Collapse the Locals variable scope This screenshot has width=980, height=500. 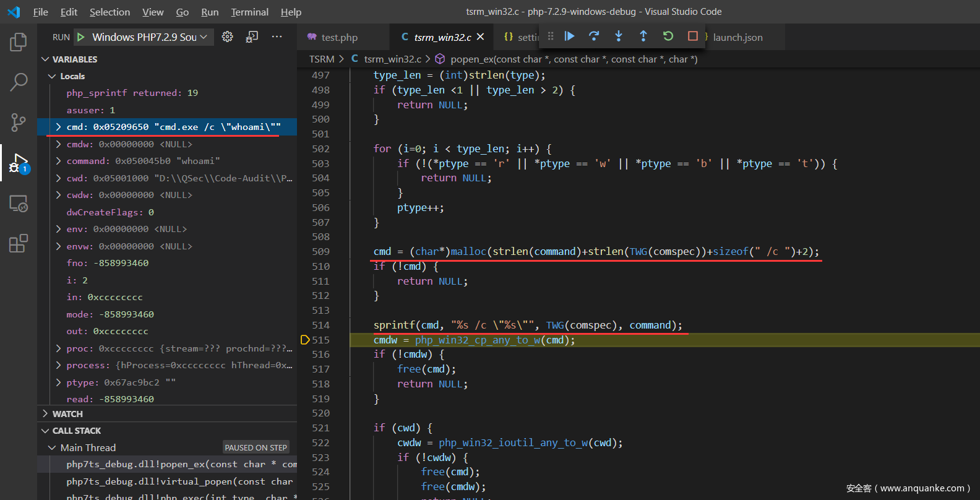pyautogui.click(x=52, y=76)
